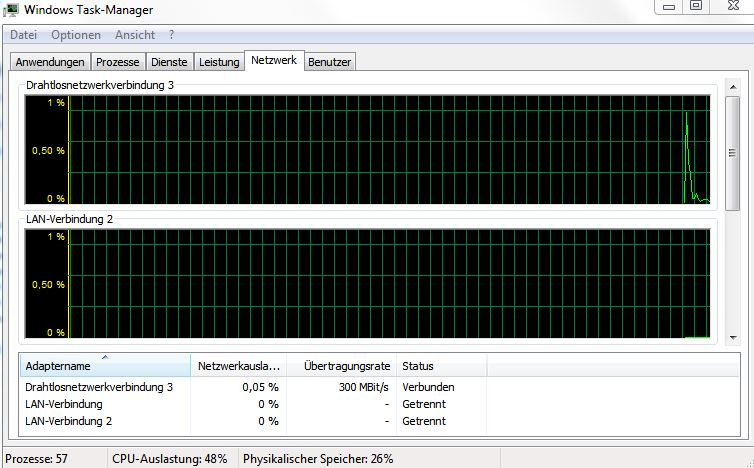Click the LAN-Verbindung 2 graph
Viewport: 754px width, 468px height.
[367, 284]
